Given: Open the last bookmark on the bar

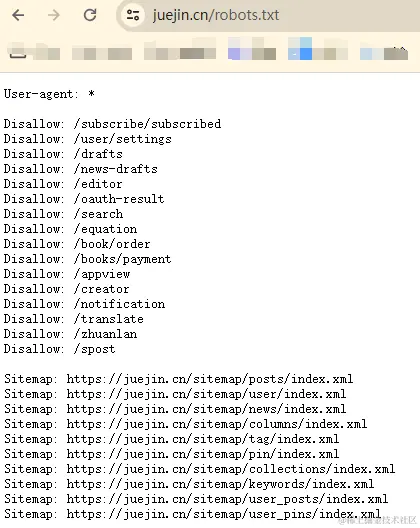Looking at the screenshot, I should 384,53.
